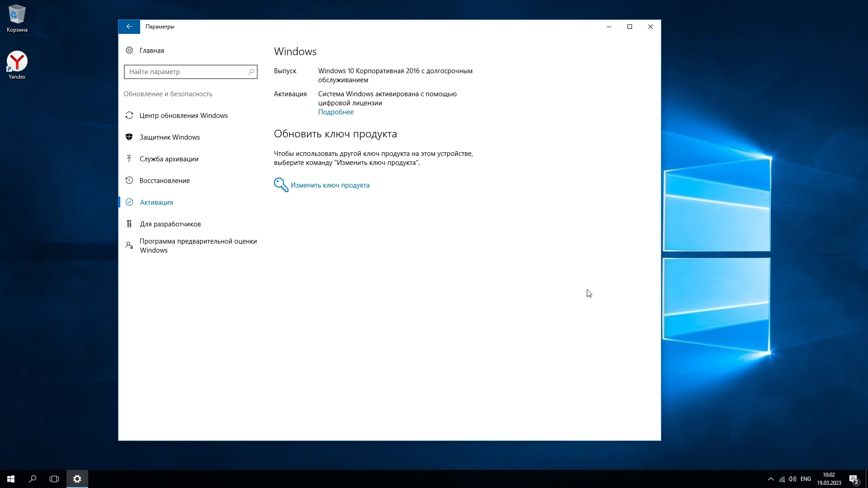868x488 pixels.
Task: Open the Корзина recycle bin icon
Action: tap(17, 14)
